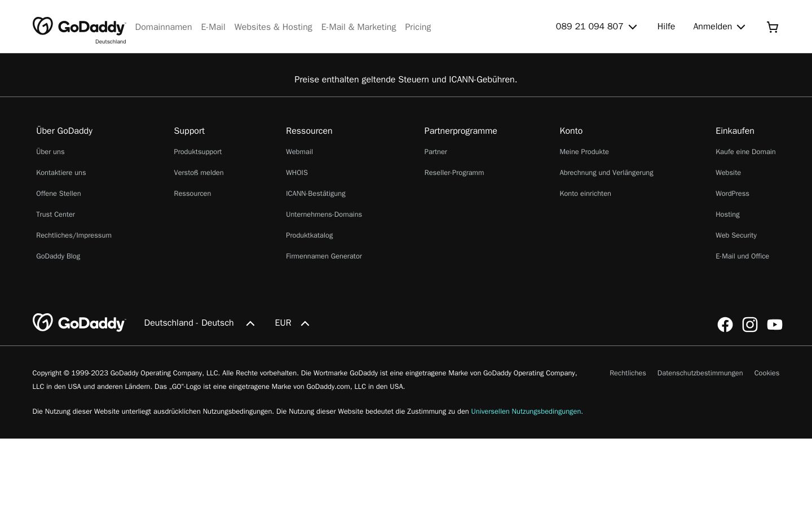Click the Support column heading
Screen dimensions: 812x508
189,131
